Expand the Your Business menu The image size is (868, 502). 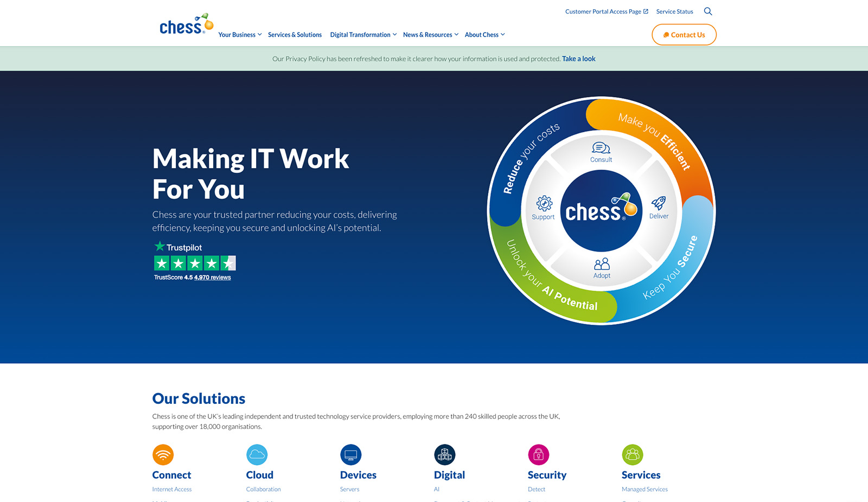240,35
